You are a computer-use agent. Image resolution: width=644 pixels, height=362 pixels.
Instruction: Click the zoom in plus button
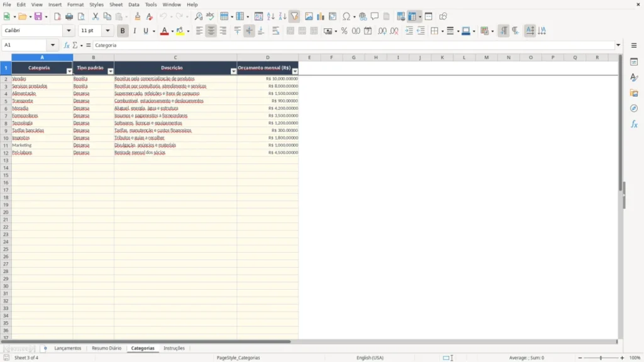pyautogui.click(x=622, y=358)
